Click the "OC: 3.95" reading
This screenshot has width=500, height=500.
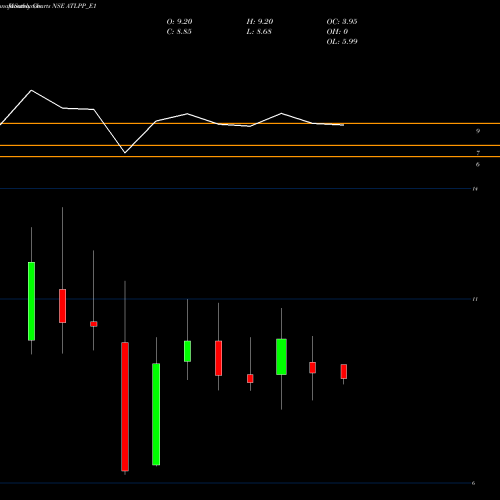(342, 22)
